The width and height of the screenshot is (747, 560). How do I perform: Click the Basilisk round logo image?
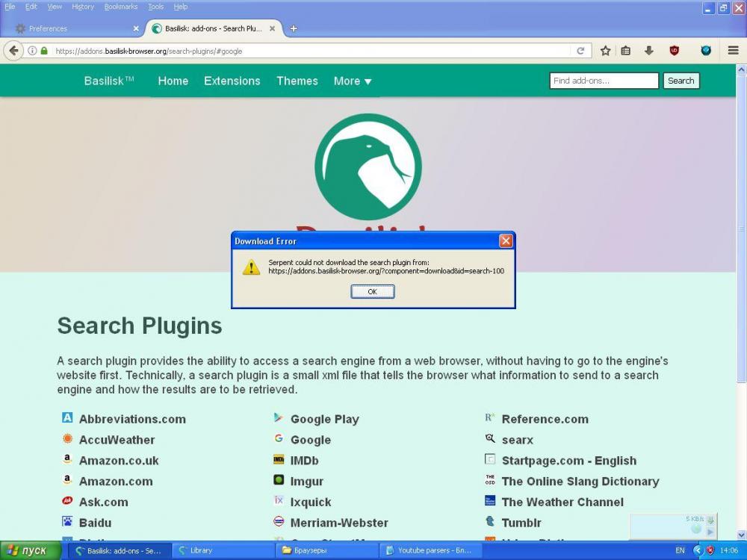368,167
